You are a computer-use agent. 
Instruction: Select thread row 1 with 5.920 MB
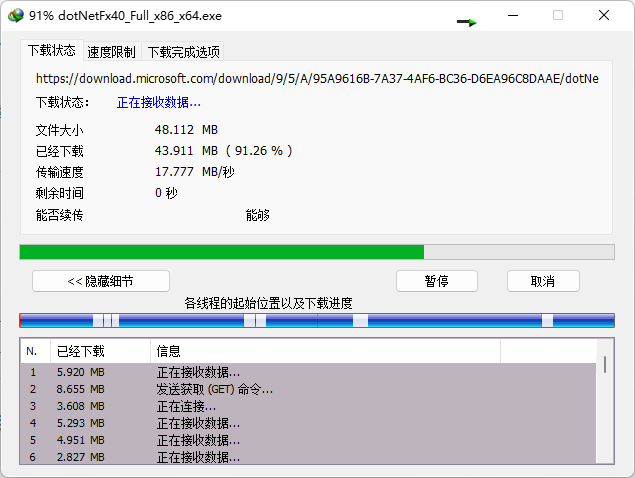[x=308, y=372]
